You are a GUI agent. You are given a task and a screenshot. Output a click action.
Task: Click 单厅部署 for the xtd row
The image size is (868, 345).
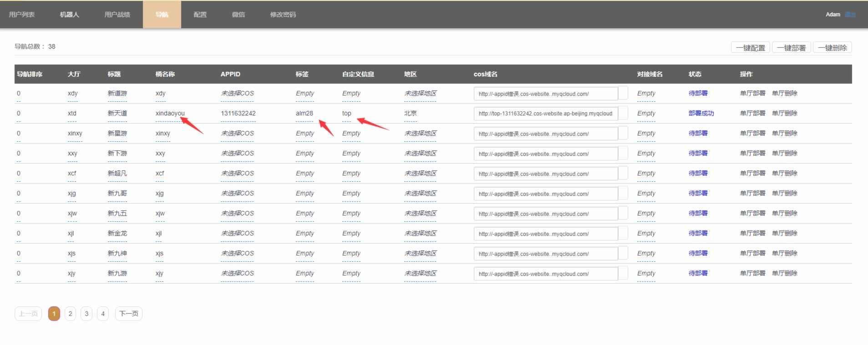click(x=752, y=114)
